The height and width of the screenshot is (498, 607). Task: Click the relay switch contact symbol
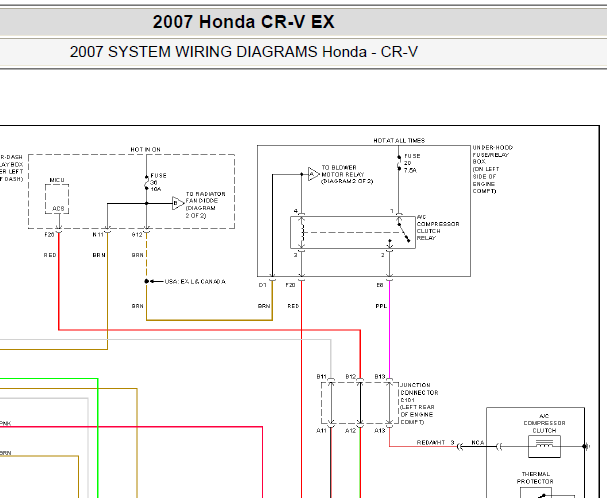404,232
